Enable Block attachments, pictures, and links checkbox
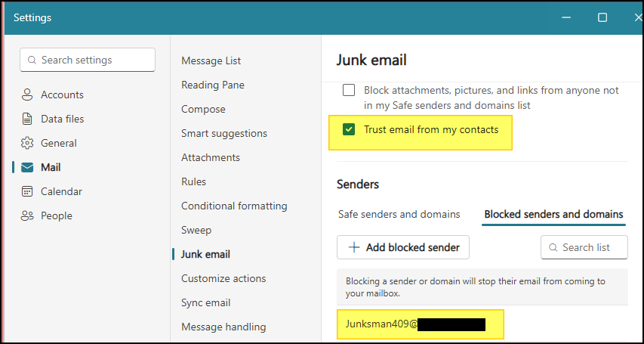Screen dimensions: 644x344 coord(349,90)
